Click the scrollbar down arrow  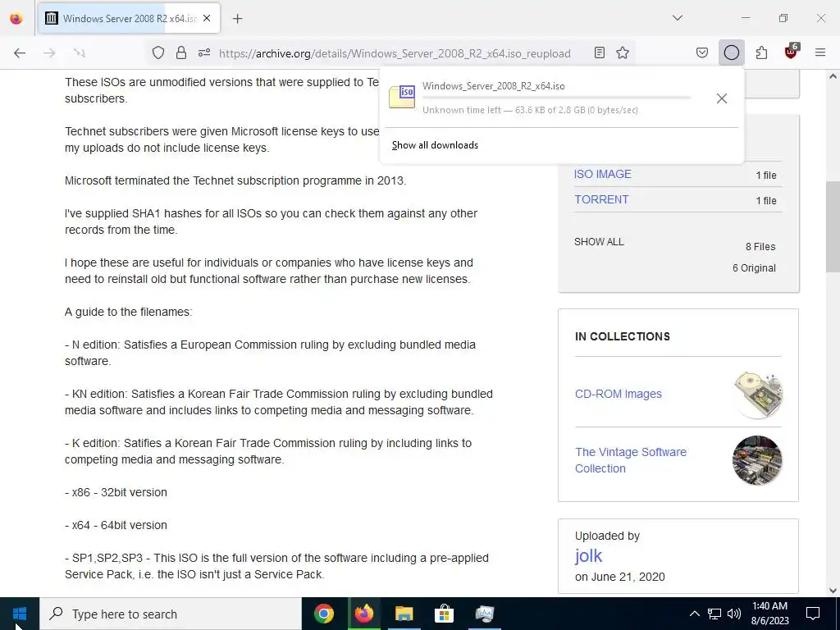[833, 591]
